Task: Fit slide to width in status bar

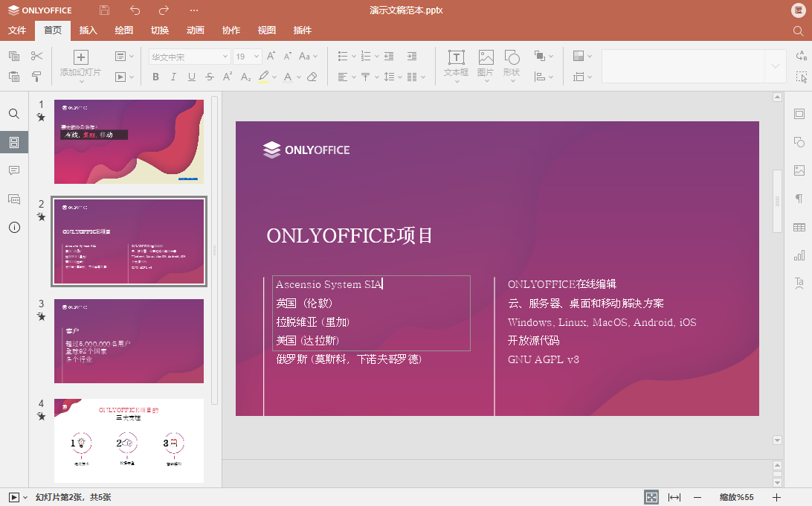Action: click(x=674, y=497)
